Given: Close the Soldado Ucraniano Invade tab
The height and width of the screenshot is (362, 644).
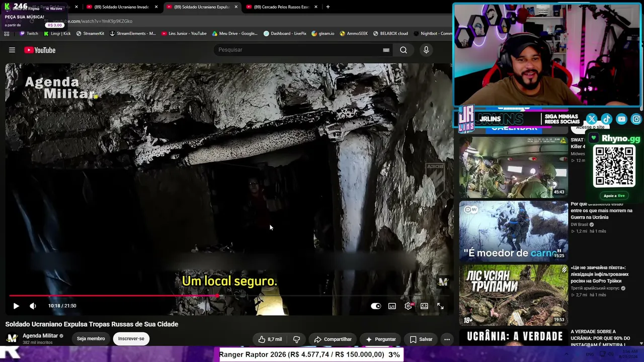Looking at the screenshot, I should coord(156,7).
